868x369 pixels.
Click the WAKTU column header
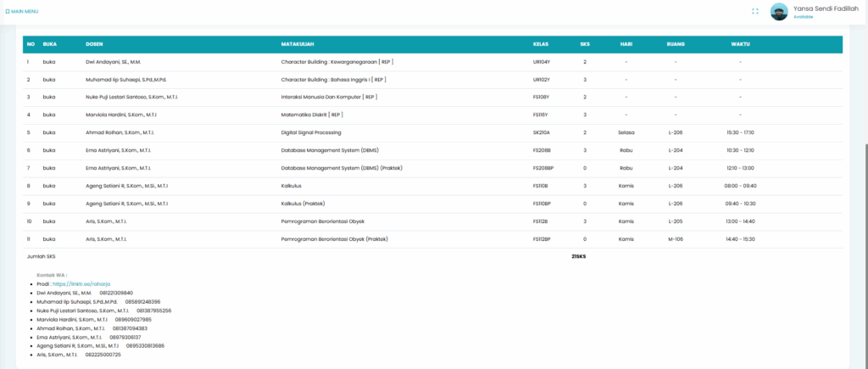pos(740,44)
